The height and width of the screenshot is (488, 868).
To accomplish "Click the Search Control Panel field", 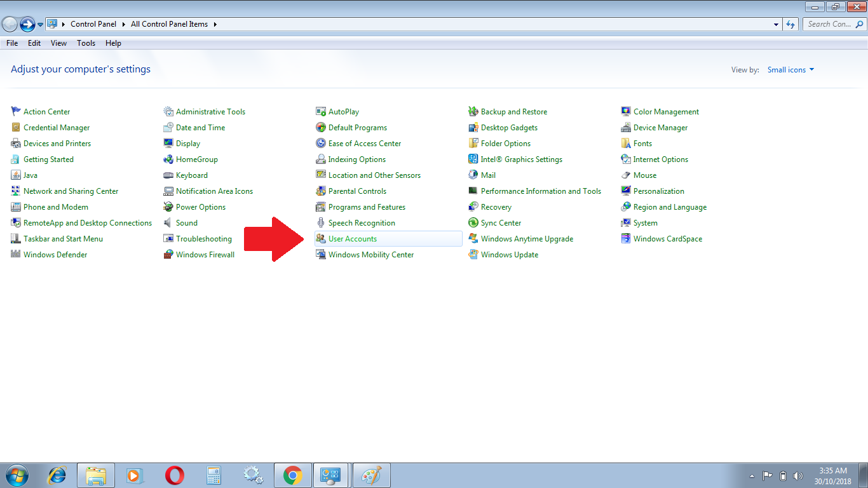I will click(x=834, y=24).
